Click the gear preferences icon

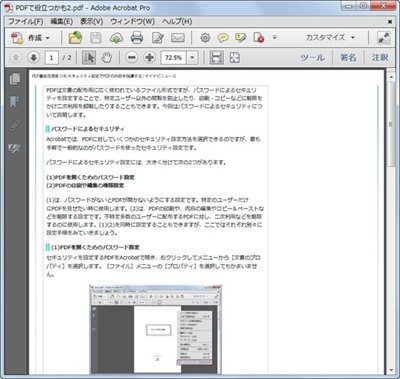coord(205,38)
